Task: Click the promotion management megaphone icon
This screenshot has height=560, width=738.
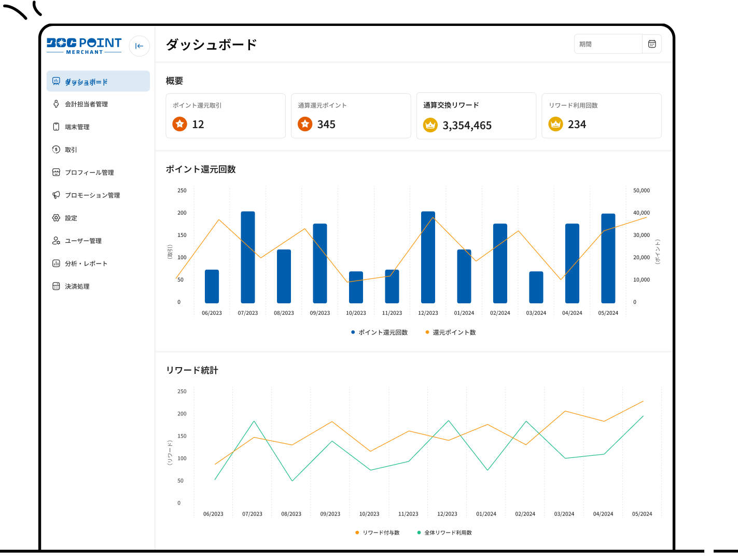Action: click(x=56, y=195)
